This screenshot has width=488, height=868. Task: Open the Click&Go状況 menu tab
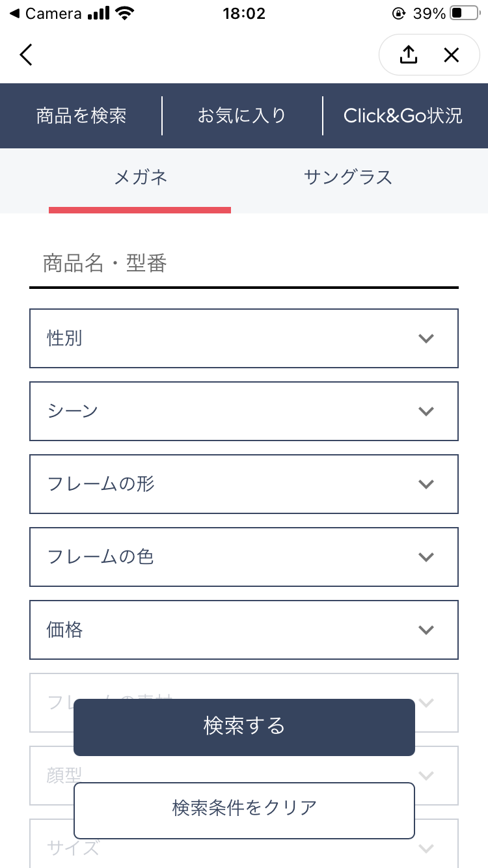pyautogui.click(x=403, y=116)
